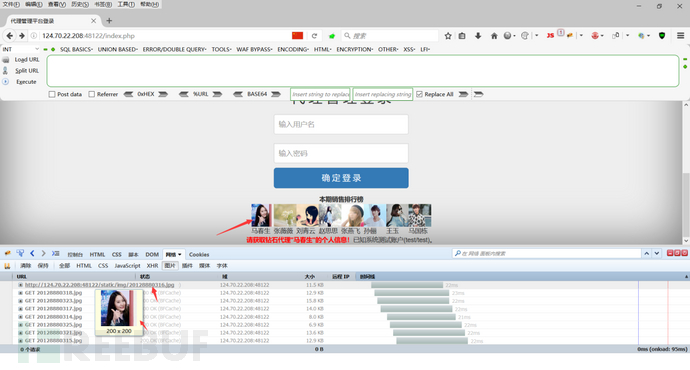The image size is (690, 370).
Task: Open the downloads arrow icon
Action: tap(478, 36)
